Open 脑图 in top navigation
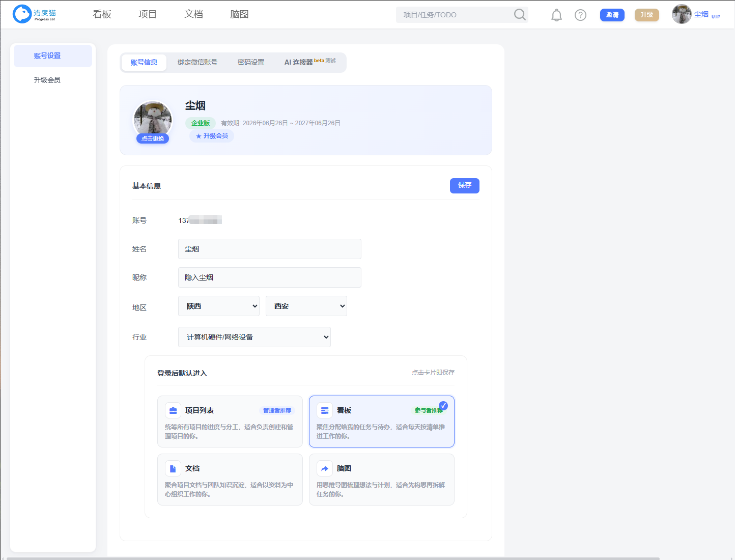This screenshot has width=735, height=560. pos(239,14)
